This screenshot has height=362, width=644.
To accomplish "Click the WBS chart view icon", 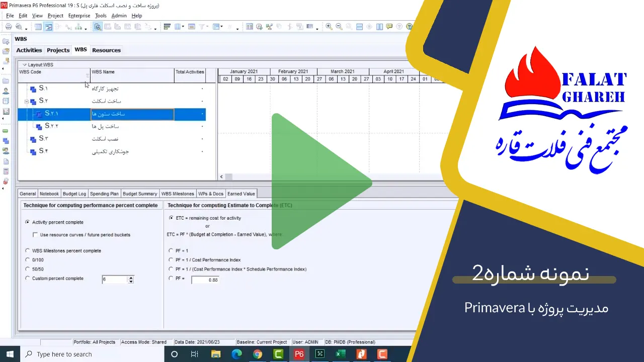I will [78, 27].
